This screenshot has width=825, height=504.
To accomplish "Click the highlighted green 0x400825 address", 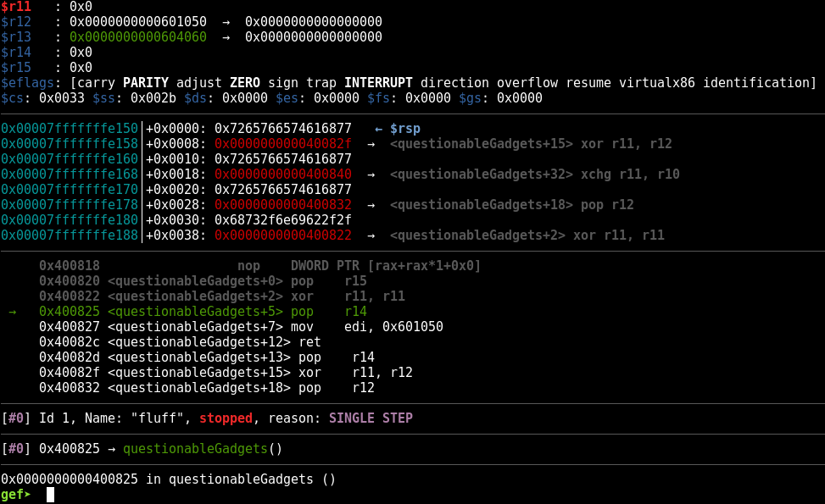I will tap(70, 311).
